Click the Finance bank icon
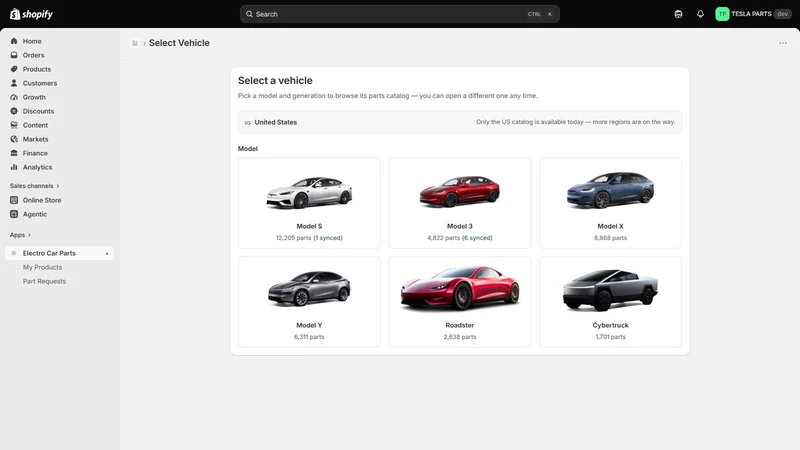 point(14,153)
